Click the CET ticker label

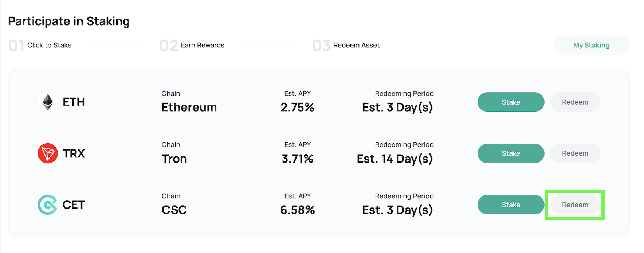74,205
